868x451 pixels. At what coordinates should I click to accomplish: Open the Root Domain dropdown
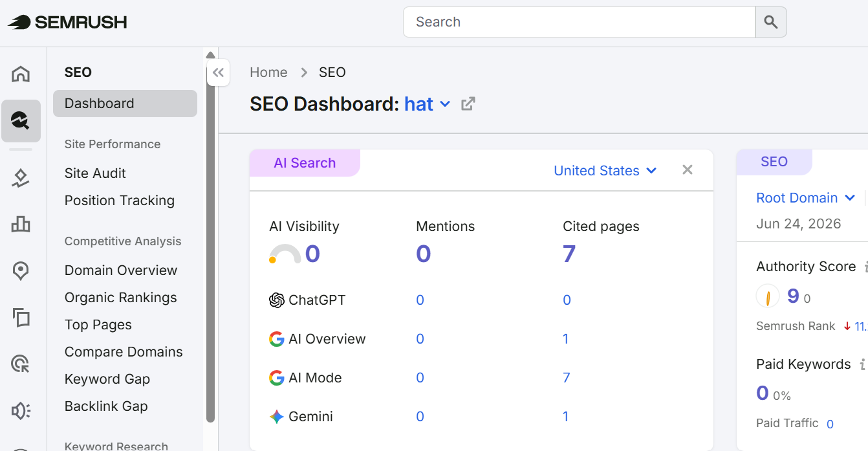[x=806, y=198]
